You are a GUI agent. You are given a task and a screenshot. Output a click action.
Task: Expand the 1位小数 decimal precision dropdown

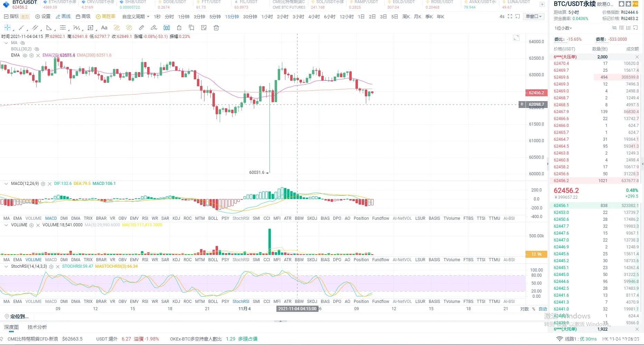[563, 28]
